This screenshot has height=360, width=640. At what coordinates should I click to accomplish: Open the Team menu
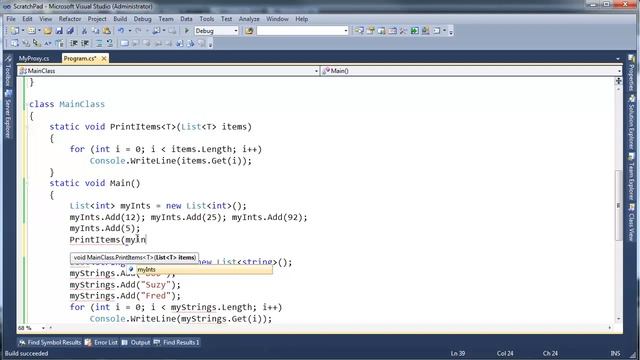[166, 19]
